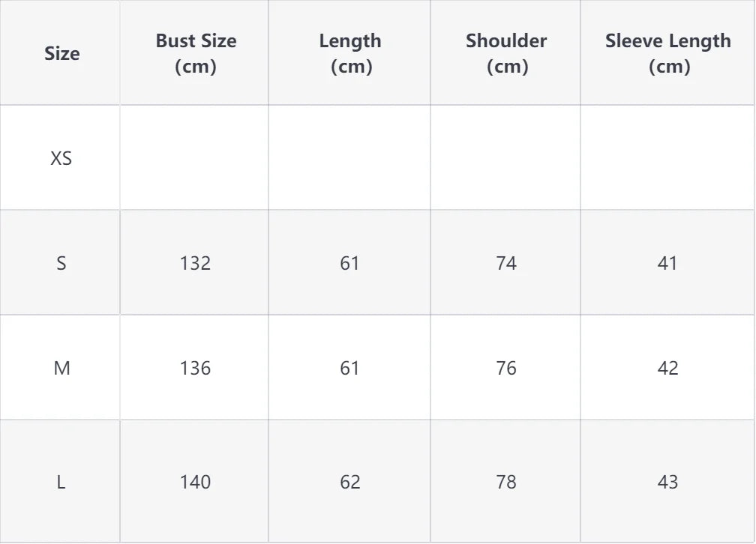
Task: Click bust size value 132
Action: coord(195,263)
